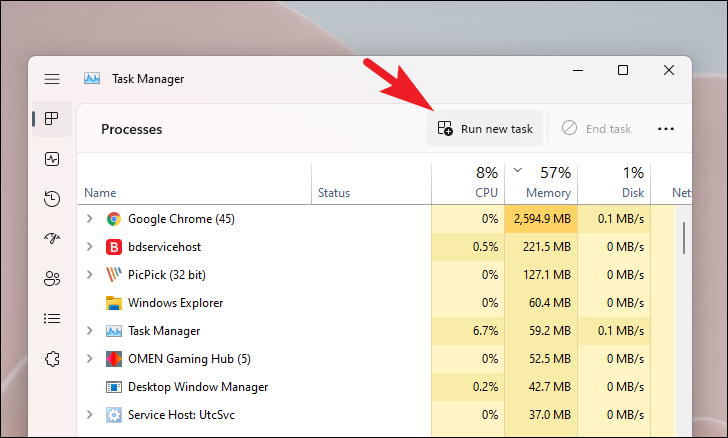Click the 59.2 MB memory cell

click(541, 331)
